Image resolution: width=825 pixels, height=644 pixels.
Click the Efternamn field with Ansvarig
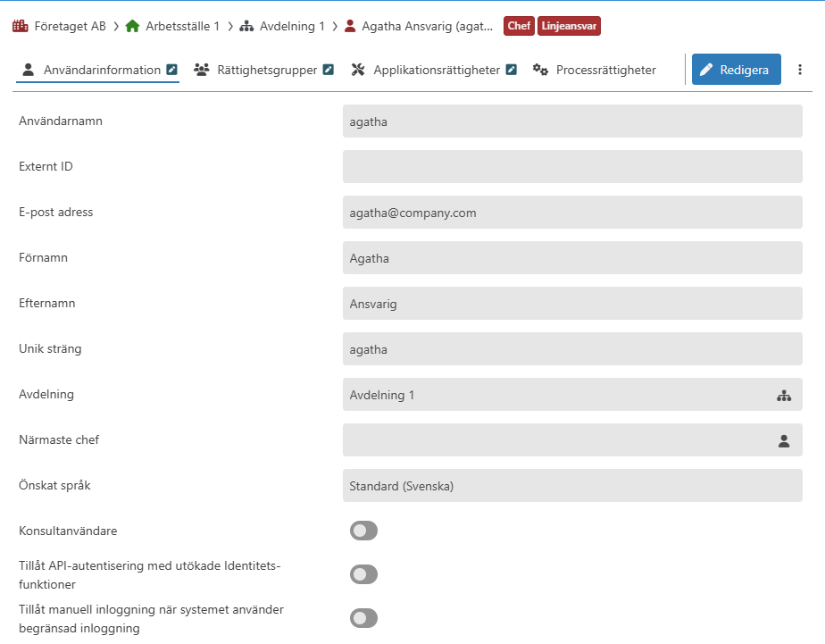click(572, 303)
